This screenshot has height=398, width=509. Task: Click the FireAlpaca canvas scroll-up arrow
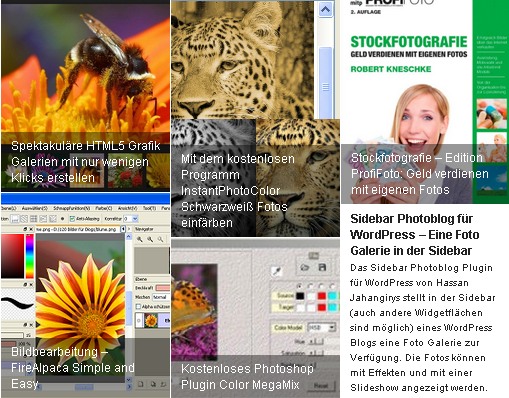click(x=129, y=236)
